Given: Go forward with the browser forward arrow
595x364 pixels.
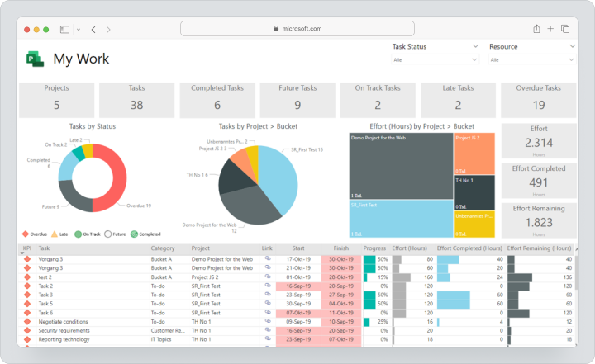Looking at the screenshot, I should pos(108,29).
